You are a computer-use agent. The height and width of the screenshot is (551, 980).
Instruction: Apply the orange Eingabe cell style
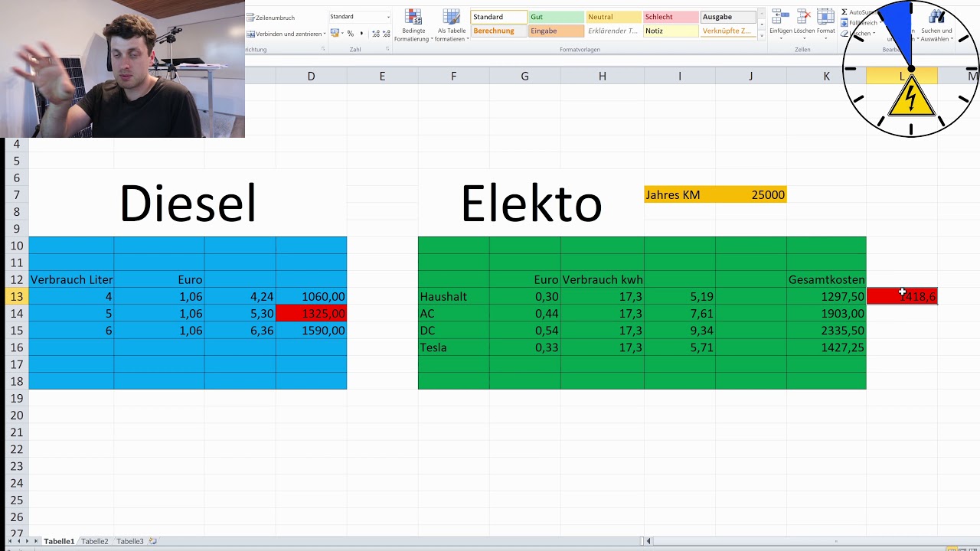[556, 31]
